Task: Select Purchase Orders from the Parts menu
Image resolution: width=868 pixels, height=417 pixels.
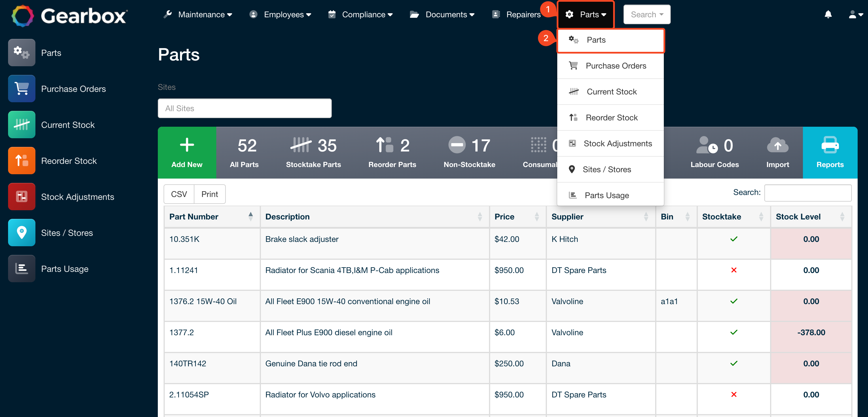Action: (x=616, y=66)
